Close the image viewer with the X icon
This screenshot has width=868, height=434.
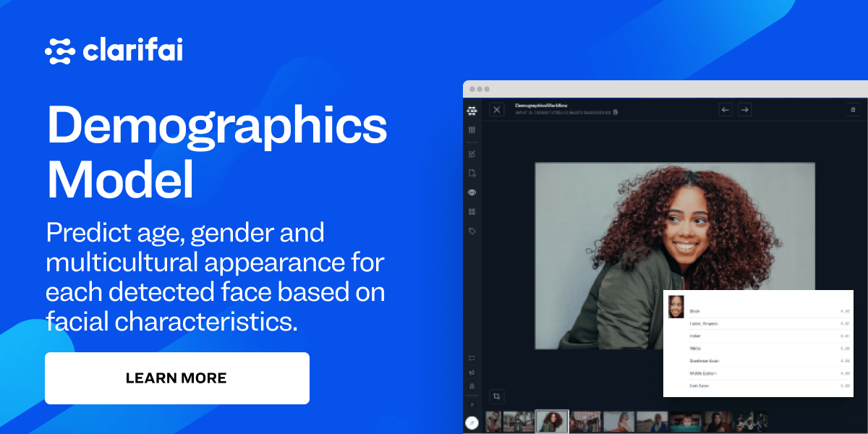point(497,110)
